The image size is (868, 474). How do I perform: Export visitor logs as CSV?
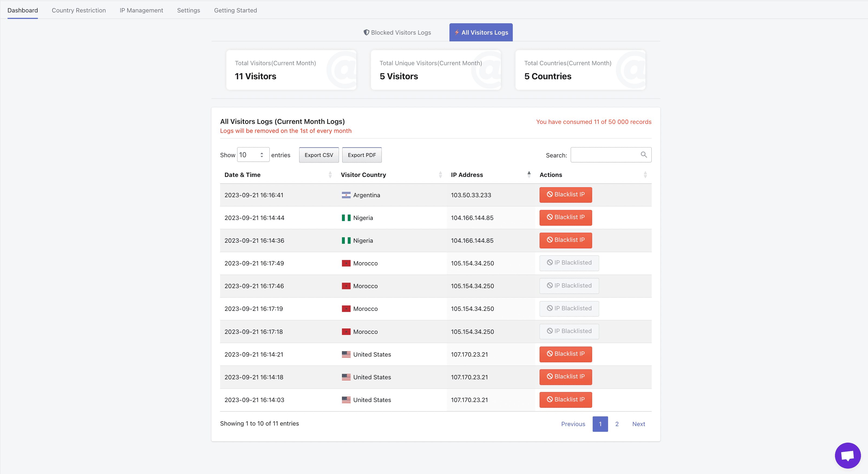pyautogui.click(x=319, y=155)
